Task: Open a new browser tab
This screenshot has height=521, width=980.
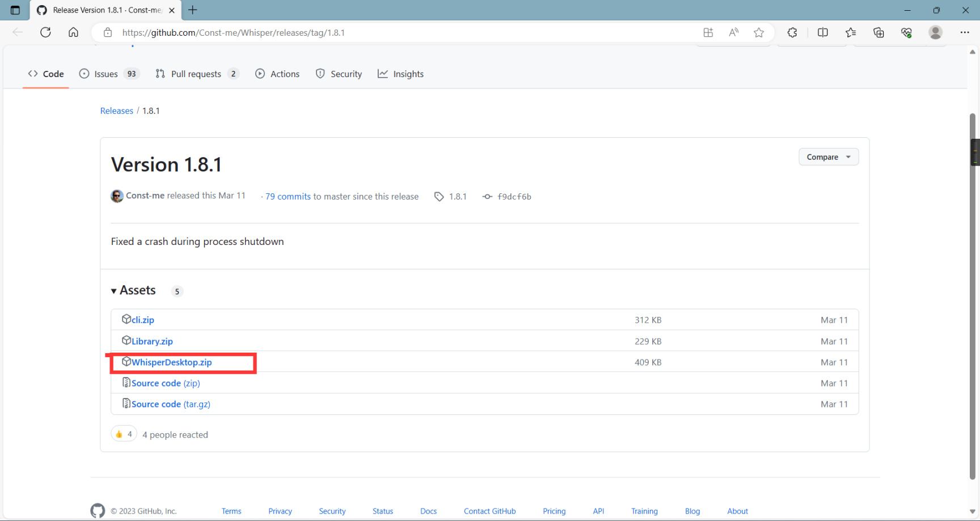Action: (x=193, y=10)
